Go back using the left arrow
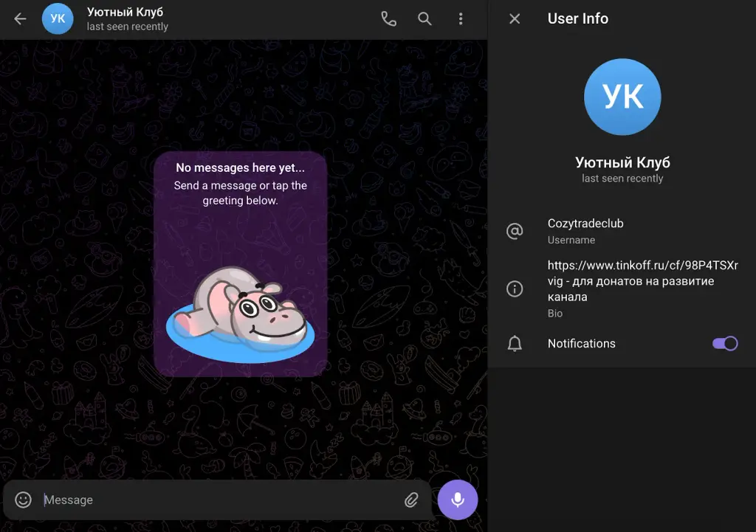This screenshot has width=756, height=532. (20, 18)
